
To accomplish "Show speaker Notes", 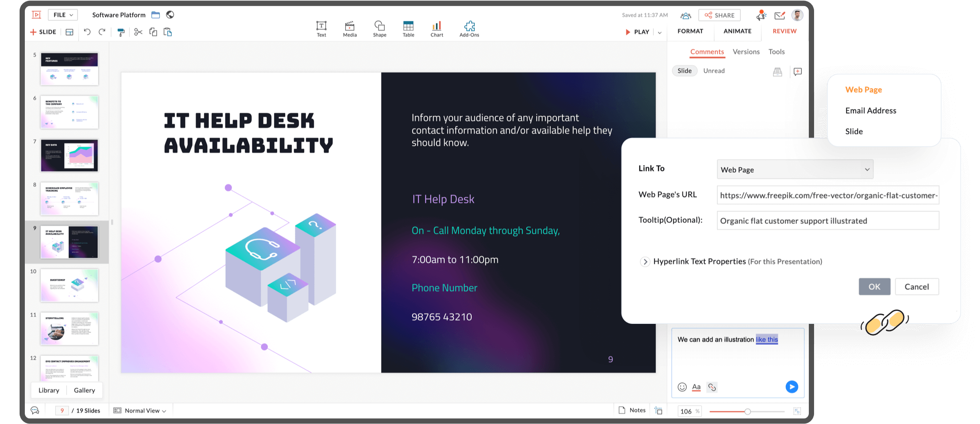I will coord(632,410).
